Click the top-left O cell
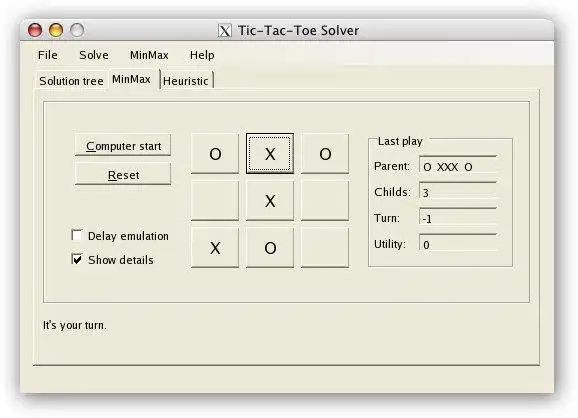The height and width of the screenshot is (418, 578). [215, 153]
